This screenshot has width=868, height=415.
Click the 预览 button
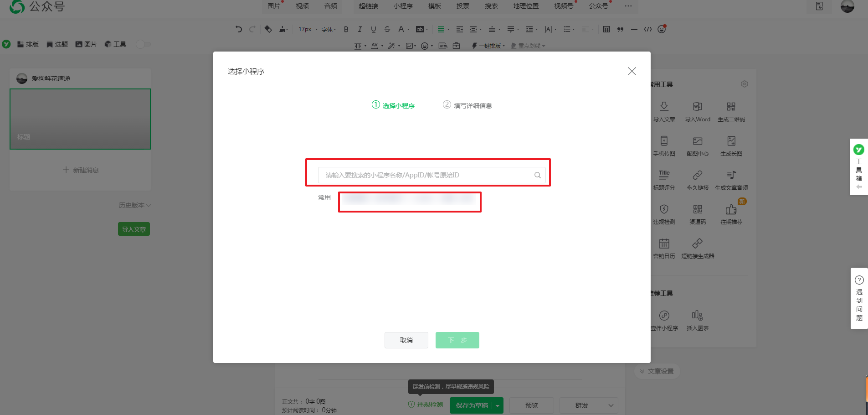[x=532, y=405]
